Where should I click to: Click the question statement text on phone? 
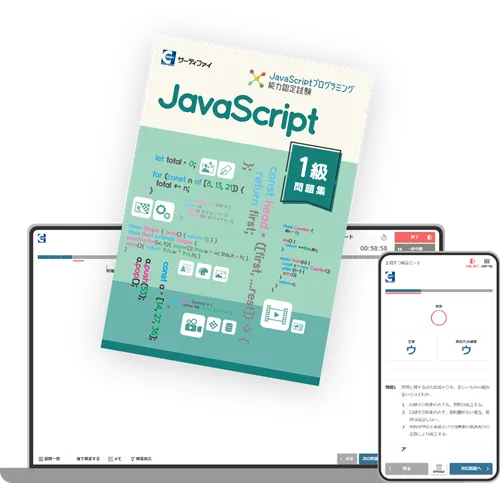click(445, 391)
